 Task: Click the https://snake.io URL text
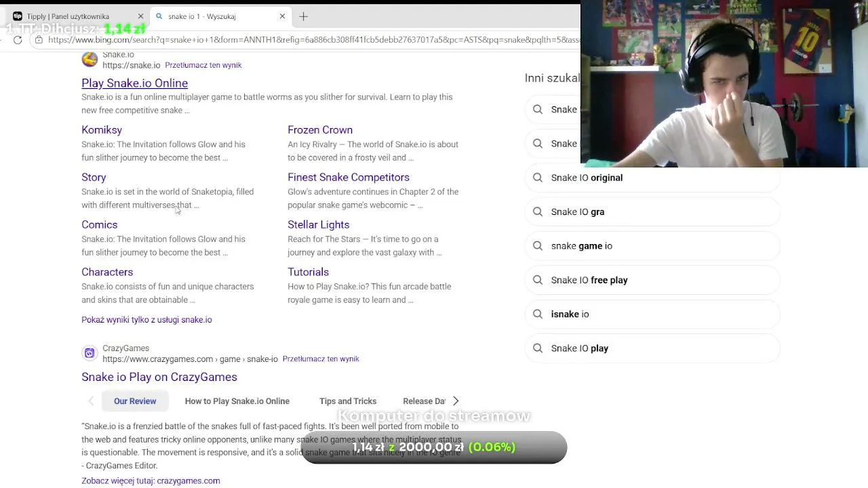[x=131, y=65]
